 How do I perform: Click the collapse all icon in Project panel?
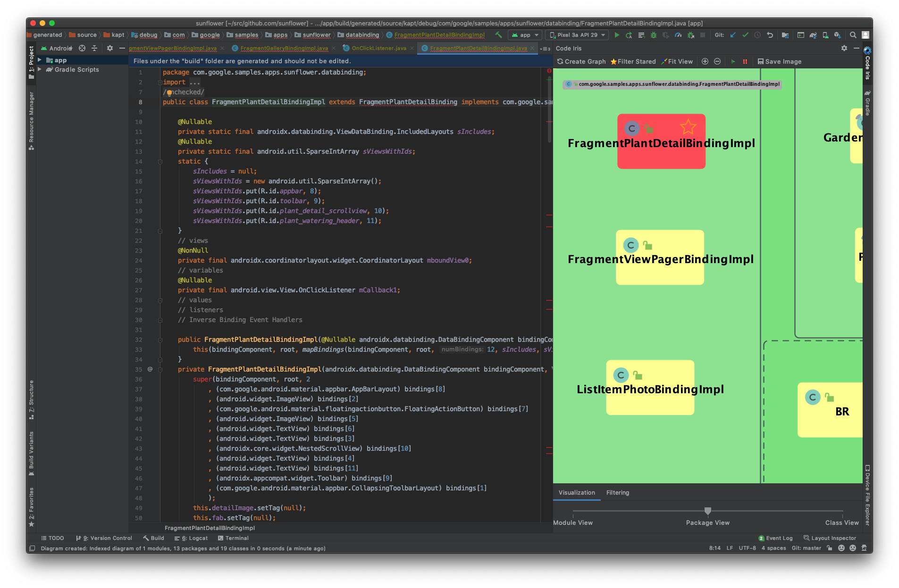[x=94, y=48]
